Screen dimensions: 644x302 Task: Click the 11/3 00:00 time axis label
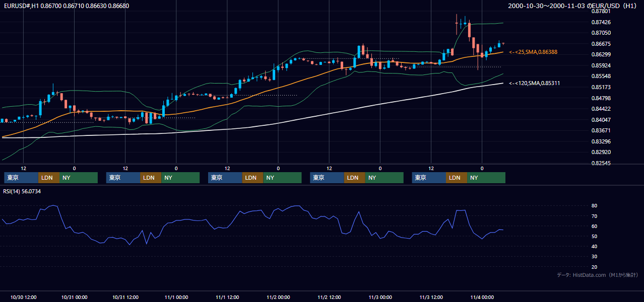(380, 297)
